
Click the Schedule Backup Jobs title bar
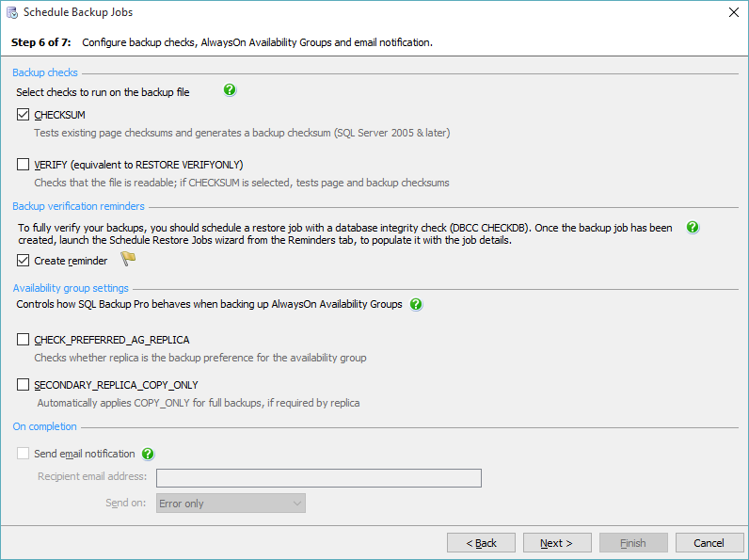(x=376, y=13)
